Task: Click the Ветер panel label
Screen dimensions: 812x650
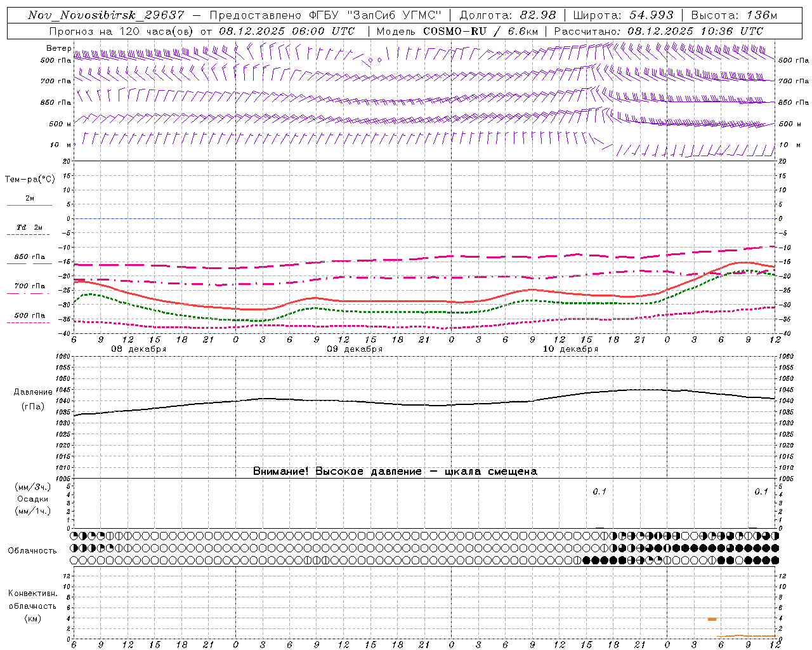Action: pos(58,48)
